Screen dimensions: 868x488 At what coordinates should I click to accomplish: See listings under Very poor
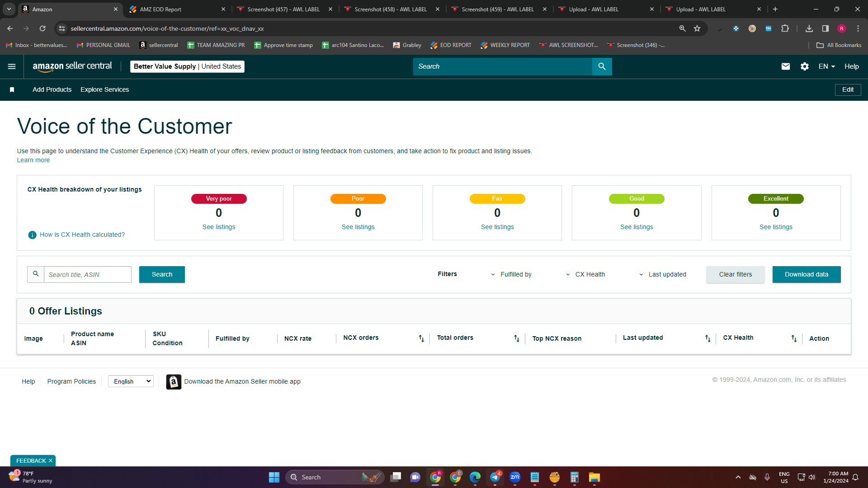click(x=219, y=227)
